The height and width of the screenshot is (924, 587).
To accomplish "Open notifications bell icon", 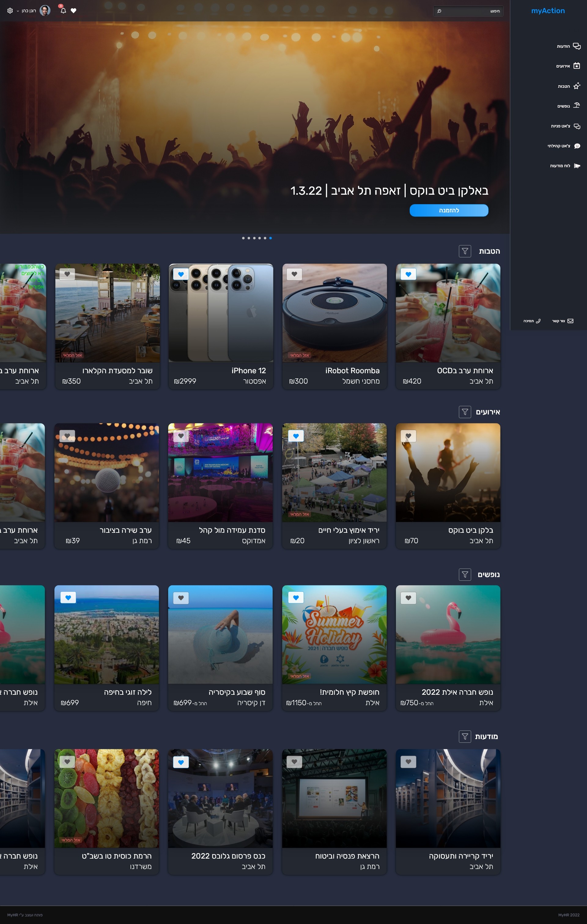I will coord(63,11).
